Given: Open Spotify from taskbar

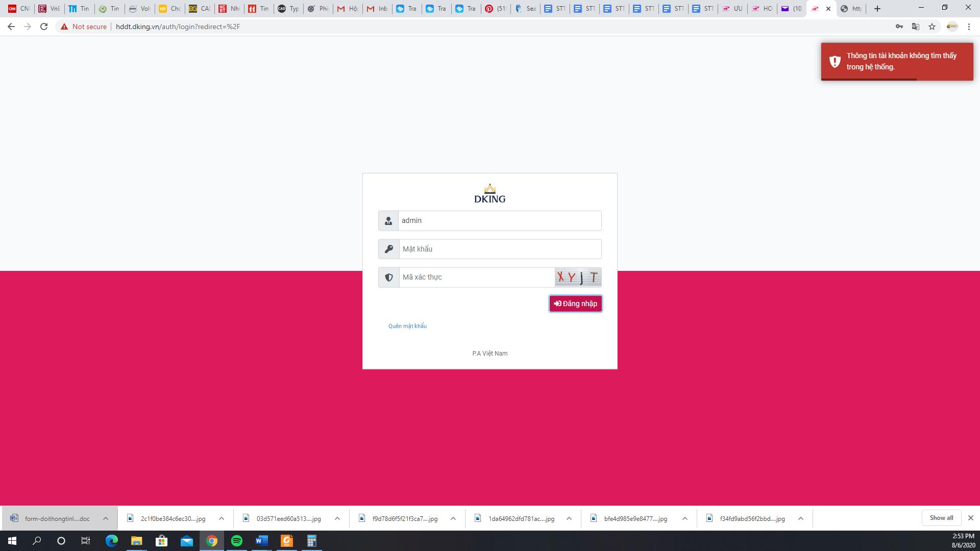Looking at the screenshot, I should (237, 541).
